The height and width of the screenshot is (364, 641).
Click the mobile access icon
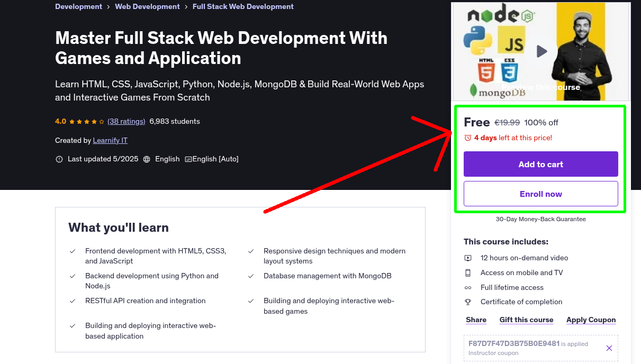[x=468, y=273]
